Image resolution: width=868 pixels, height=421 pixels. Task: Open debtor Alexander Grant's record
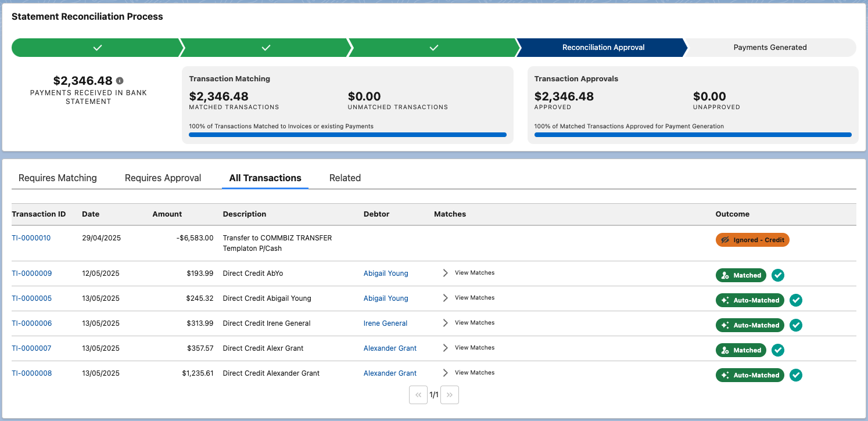tap(390, 348)
